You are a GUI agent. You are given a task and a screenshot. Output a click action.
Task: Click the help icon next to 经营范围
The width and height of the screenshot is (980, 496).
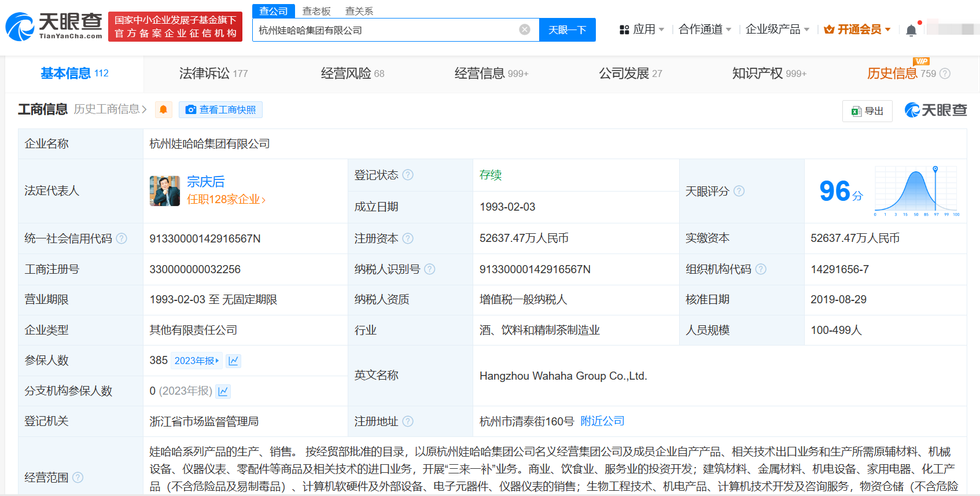[78, 477]
